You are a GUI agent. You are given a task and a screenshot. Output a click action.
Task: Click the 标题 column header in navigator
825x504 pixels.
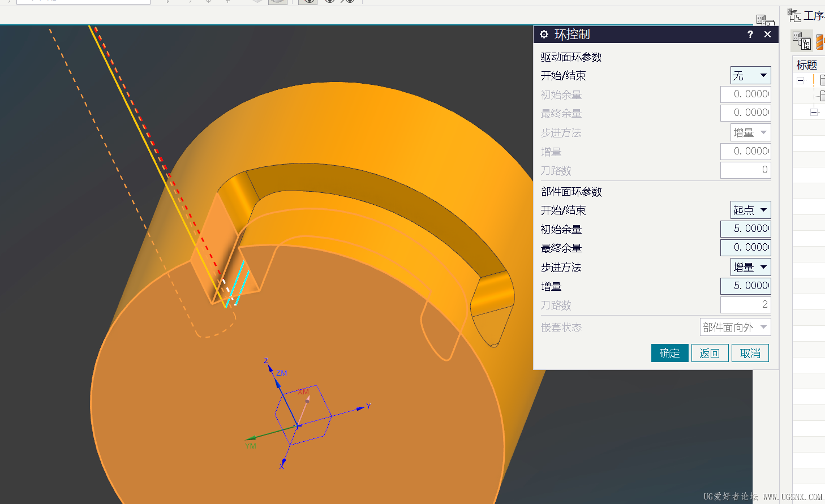click(807, 65)
